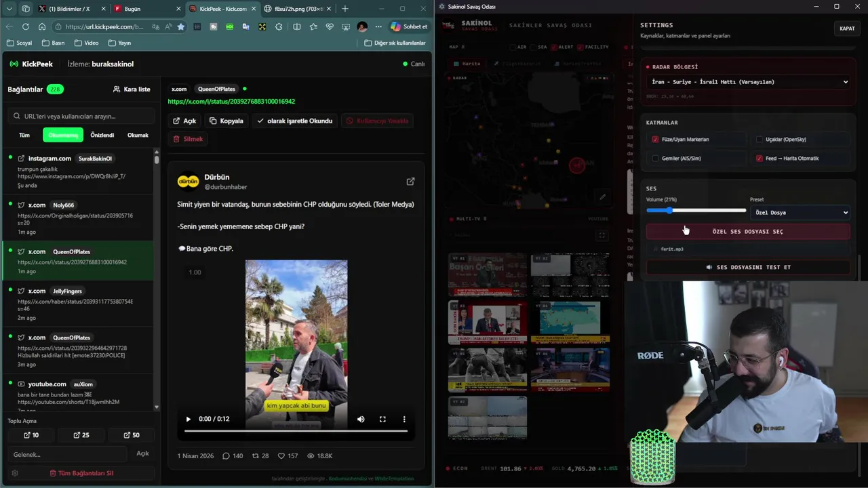Select the Önizlendi filter tab
Image resolution: width=868 pixels, height=488 pixels.
tap(102, 135)
